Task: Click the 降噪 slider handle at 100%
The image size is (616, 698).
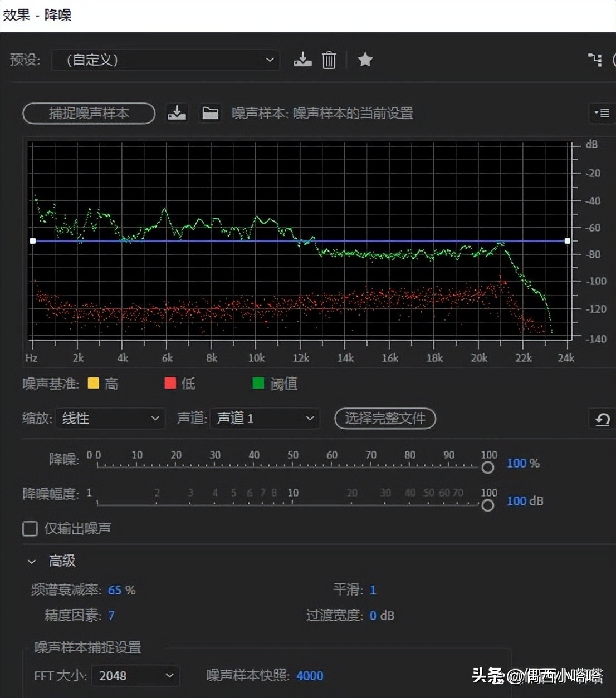Action: coord(488,468)
